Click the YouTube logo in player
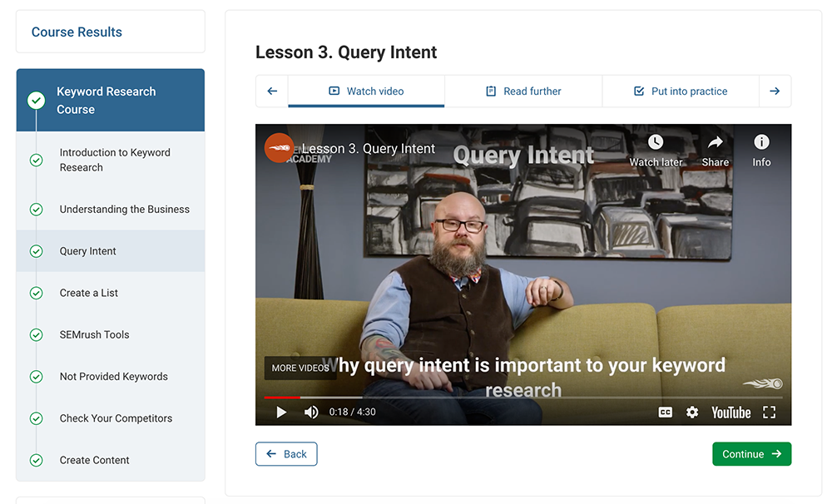 tap(730, 413)
